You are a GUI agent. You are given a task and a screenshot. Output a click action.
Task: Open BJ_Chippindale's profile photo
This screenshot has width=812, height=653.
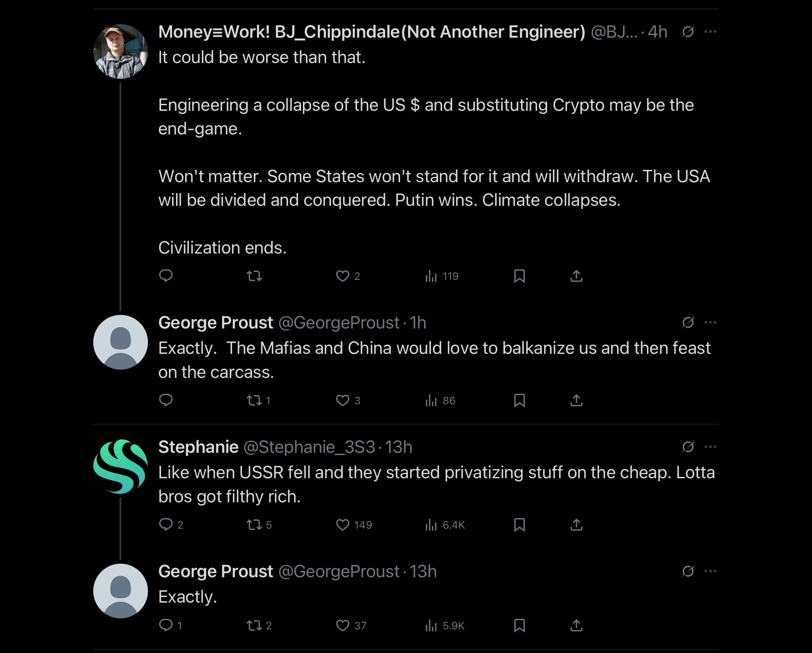(x=120, y=51)
